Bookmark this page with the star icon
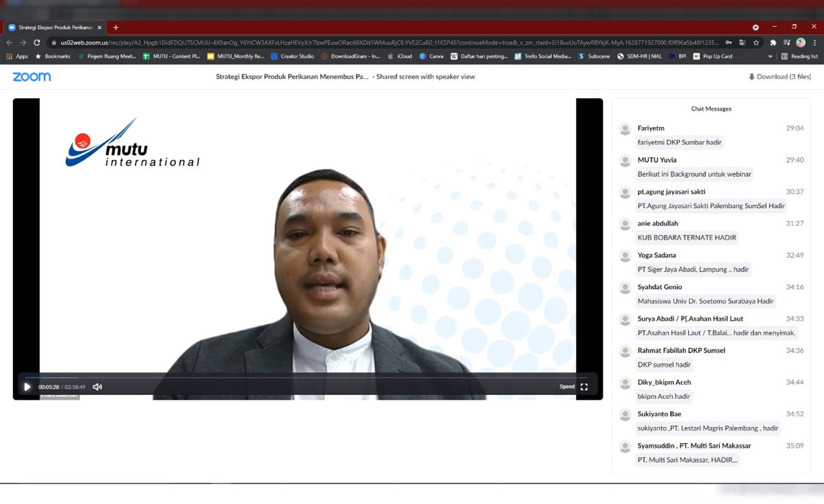The image size is (824, 504). (x=756, y=42)
